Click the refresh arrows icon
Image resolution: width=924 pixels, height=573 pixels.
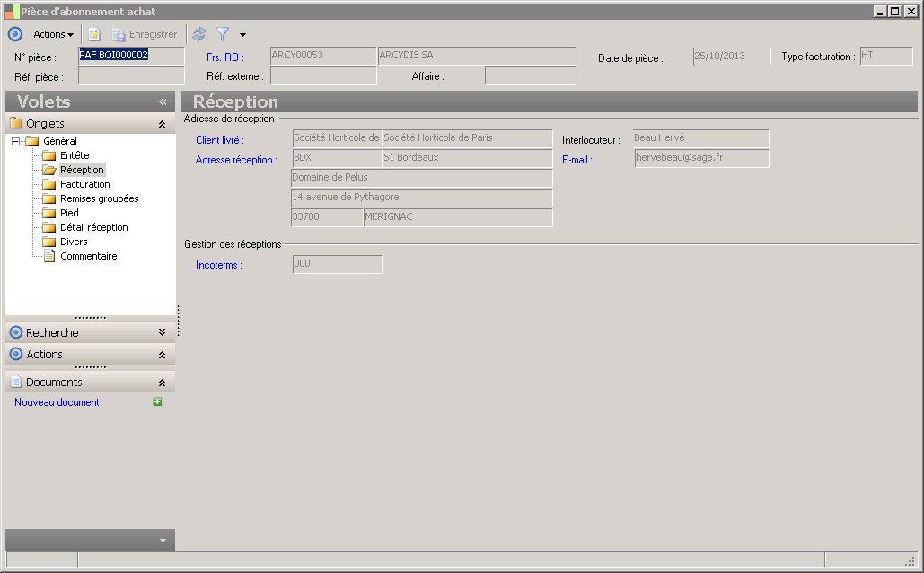tap(199, 34)
